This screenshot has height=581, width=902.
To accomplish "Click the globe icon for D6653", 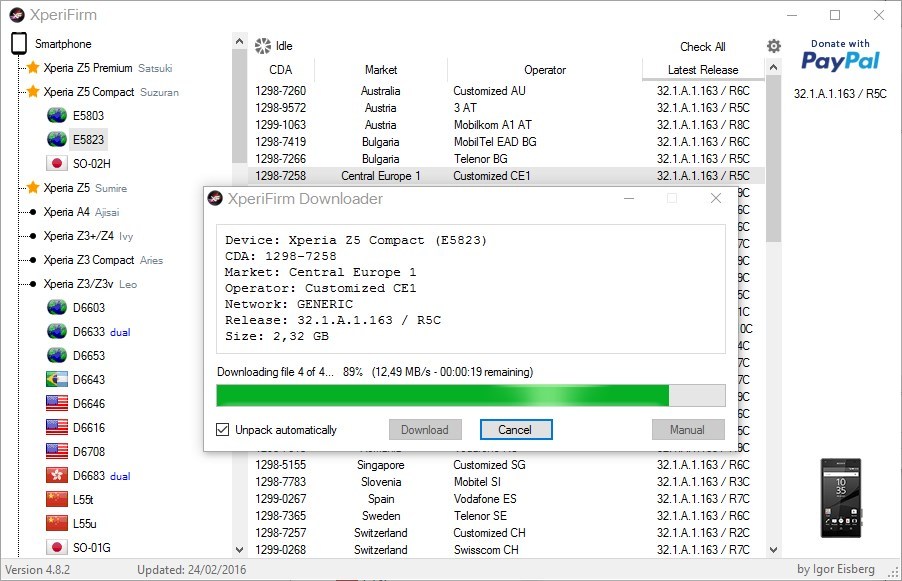I will 57,356.
